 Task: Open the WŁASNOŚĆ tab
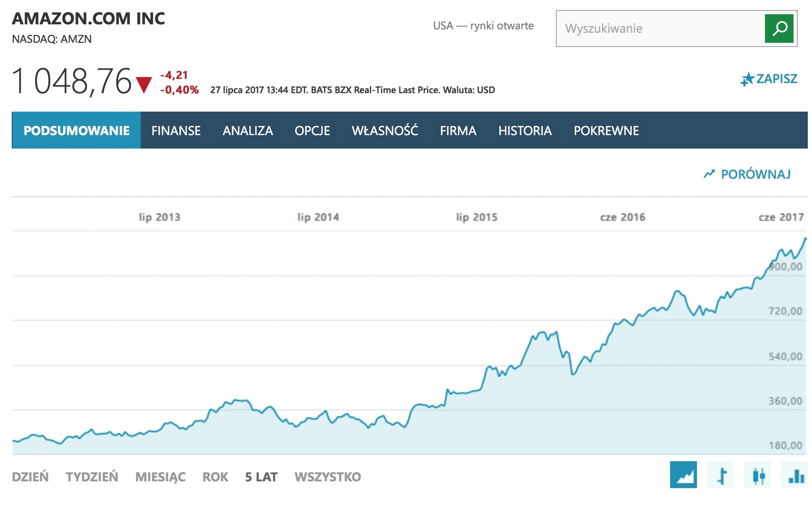(385, 131)
